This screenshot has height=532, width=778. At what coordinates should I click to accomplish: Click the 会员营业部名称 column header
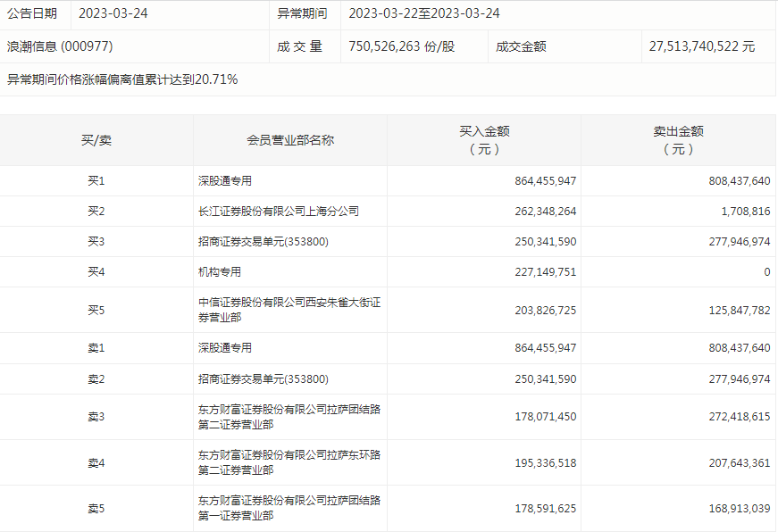pyautogui.click(x=290, y=140)
